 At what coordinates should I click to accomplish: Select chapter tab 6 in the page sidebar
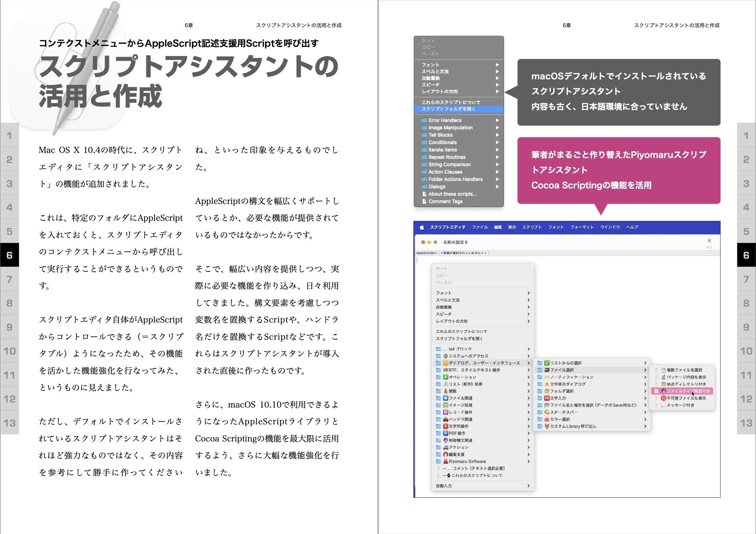coord(9,255)
